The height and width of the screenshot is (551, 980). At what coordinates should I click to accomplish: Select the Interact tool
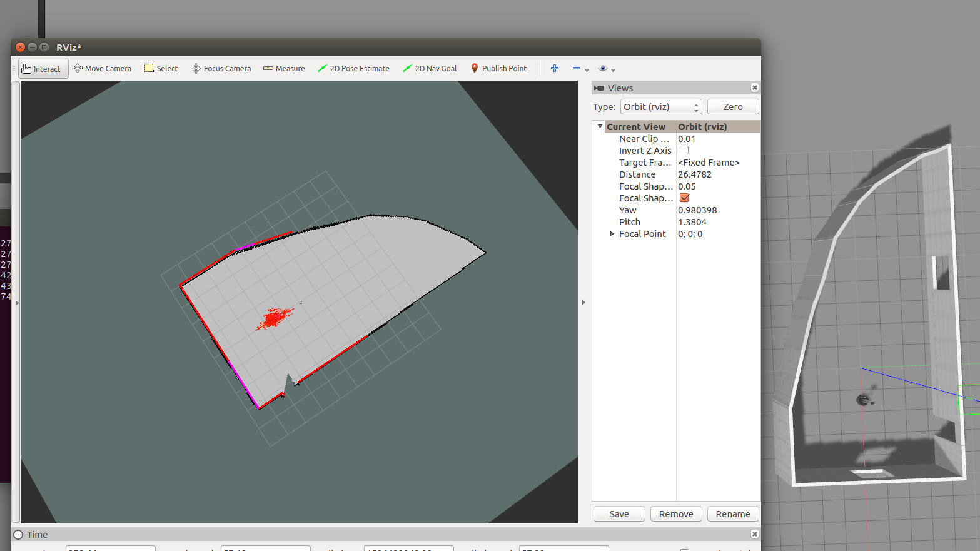(x=43, y=68)
